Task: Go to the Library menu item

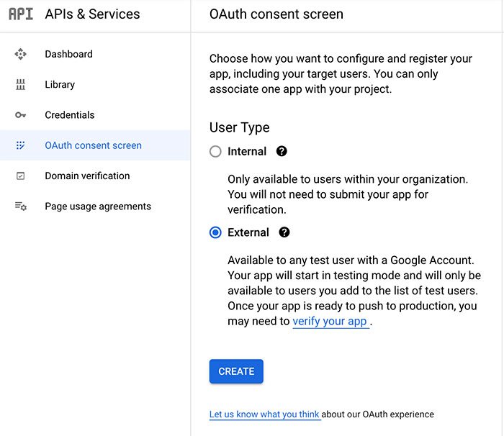Action: click(x=60, y=85)
